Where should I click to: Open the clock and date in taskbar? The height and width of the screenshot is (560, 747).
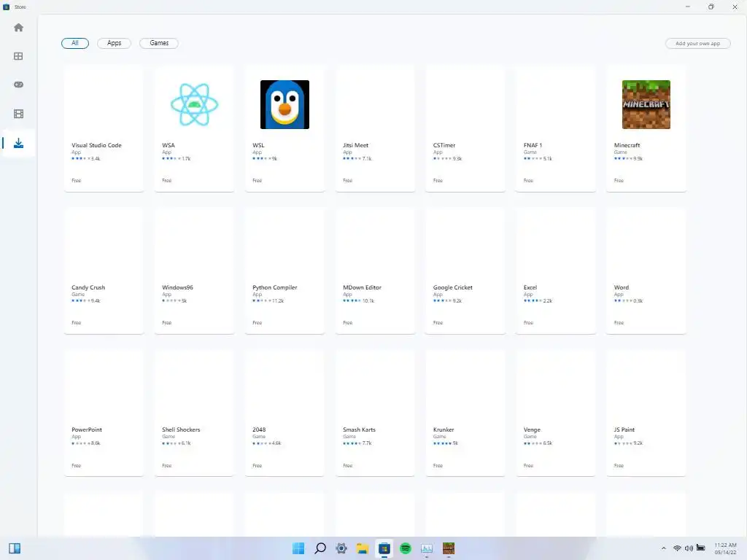(x=725, y=548)
